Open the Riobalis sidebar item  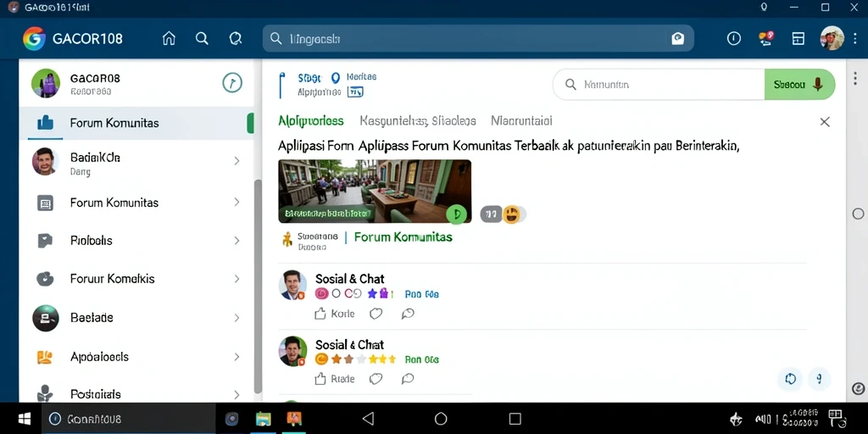[136, 241]
